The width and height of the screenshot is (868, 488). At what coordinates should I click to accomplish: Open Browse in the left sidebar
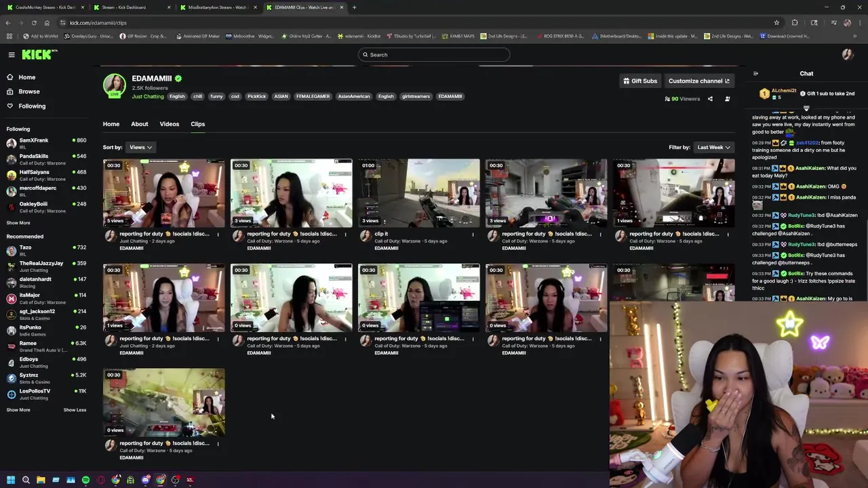(23, 91)
